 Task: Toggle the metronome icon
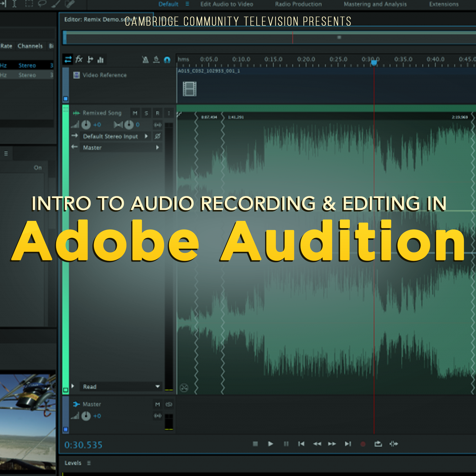145,59
